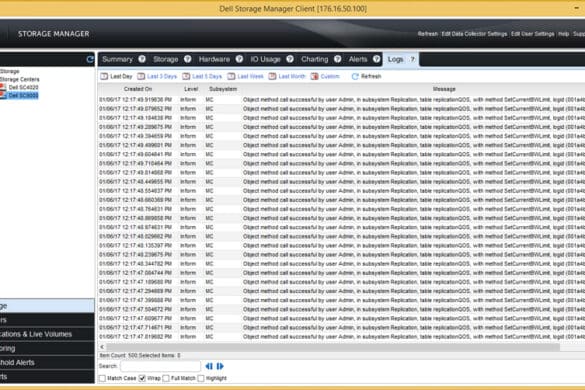585x390 pixels.
Task: Open the help icon beside the Summary tab
Action: (142, 59)
